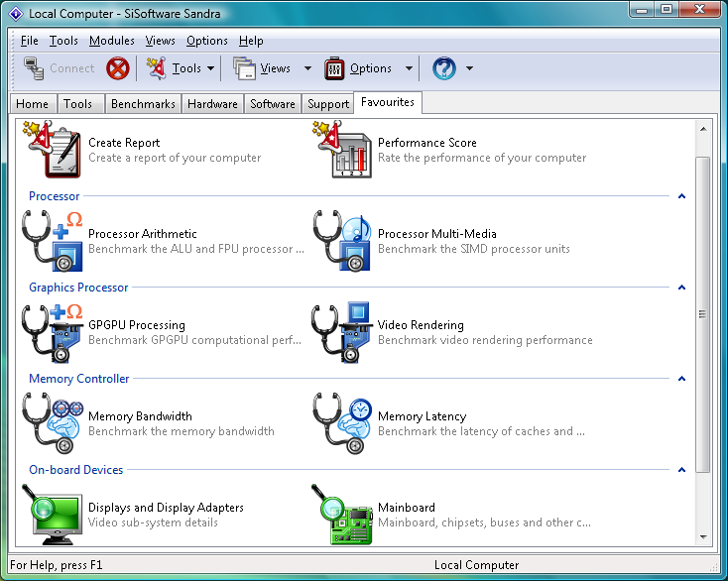Screen dimensions: 728x581
Task: Click 'For Help, press F1' status text
Action: (57, 565)
